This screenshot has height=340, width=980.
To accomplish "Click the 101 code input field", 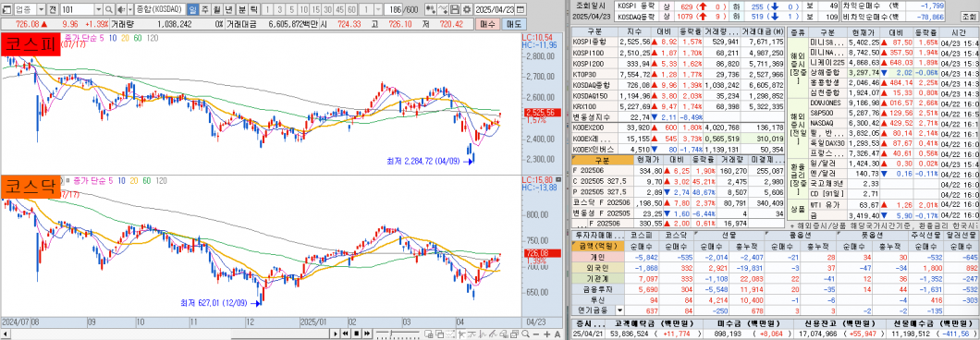I will (78, 9).
